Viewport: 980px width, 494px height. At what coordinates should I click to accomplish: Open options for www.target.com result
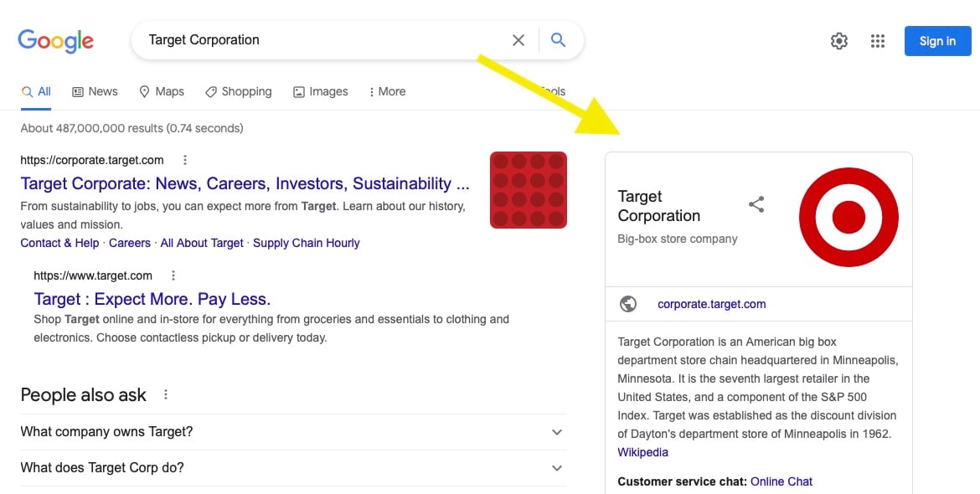point(173,275)
